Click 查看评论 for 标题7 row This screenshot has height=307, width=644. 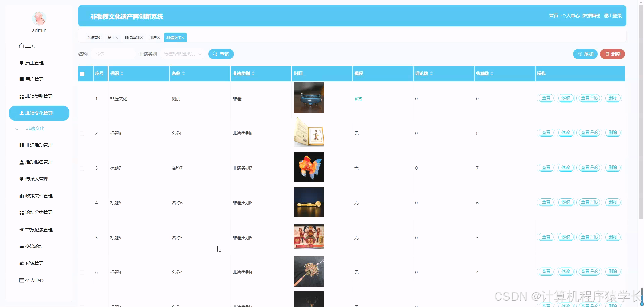tap(589, 168)
